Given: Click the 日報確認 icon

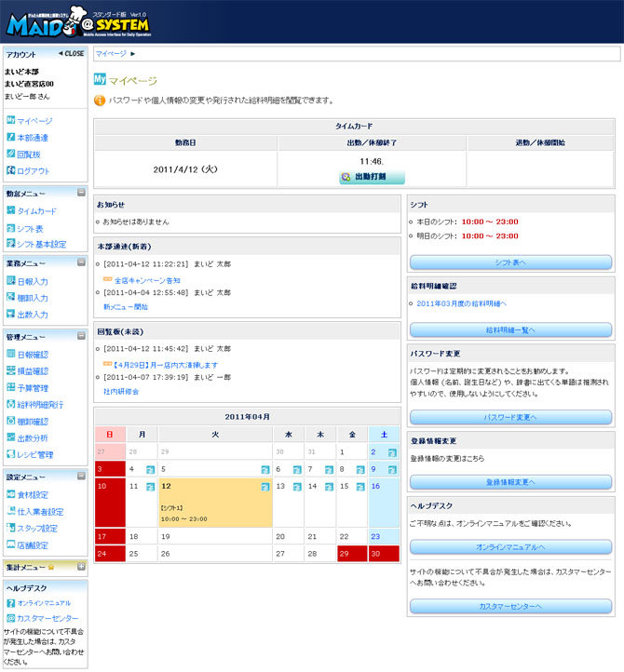Looking at the screenshot, I should [11, 354].
